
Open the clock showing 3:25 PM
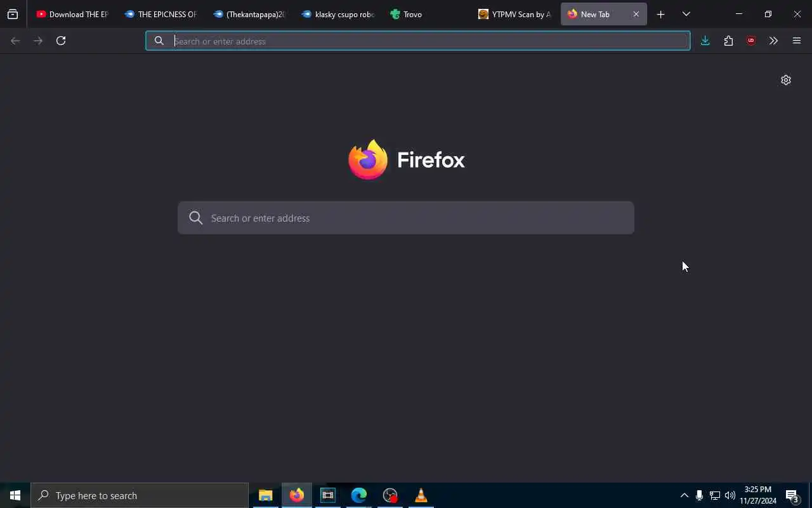pyautogui.click(x=758, y=495)
